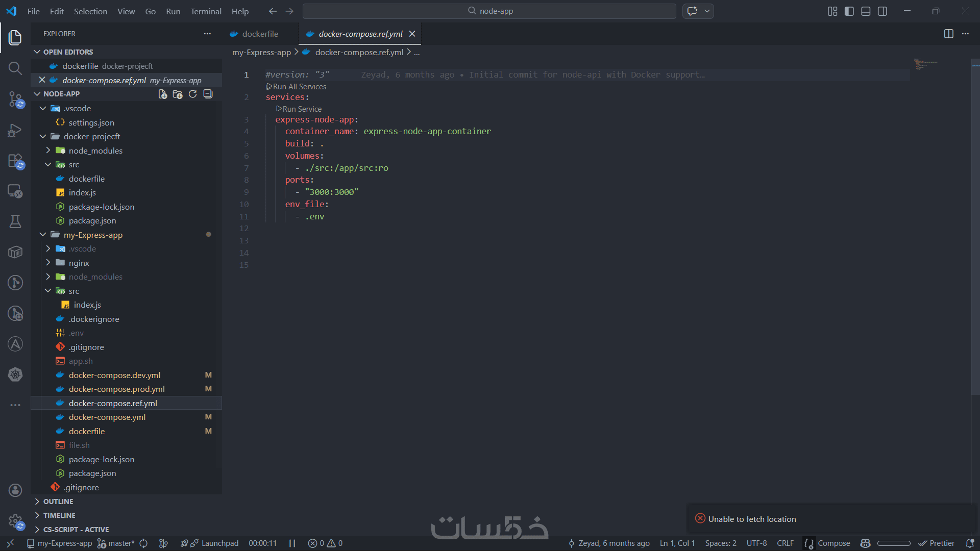Toggle the bottom panel layout button
The width and height of the screenshot is (980, 551).
[866, 11]
